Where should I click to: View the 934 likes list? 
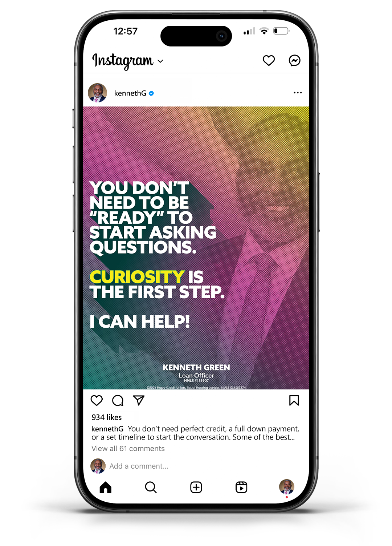107,417
